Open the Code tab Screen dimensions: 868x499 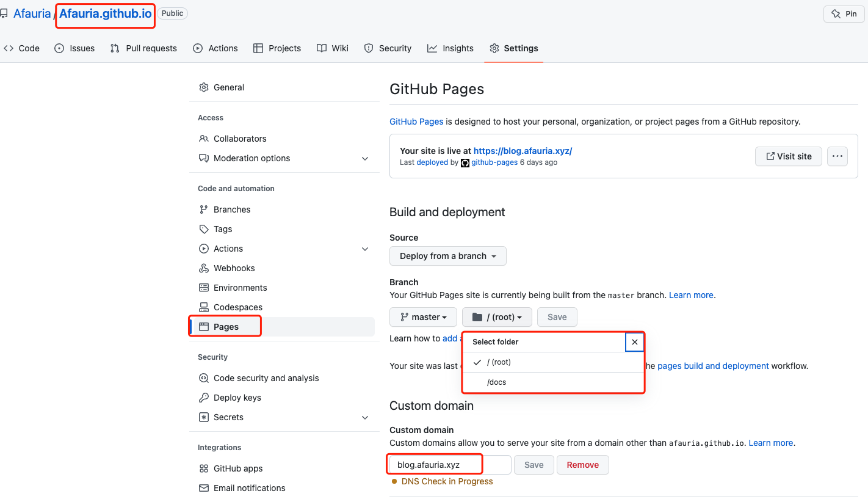(x=21, y=48)
